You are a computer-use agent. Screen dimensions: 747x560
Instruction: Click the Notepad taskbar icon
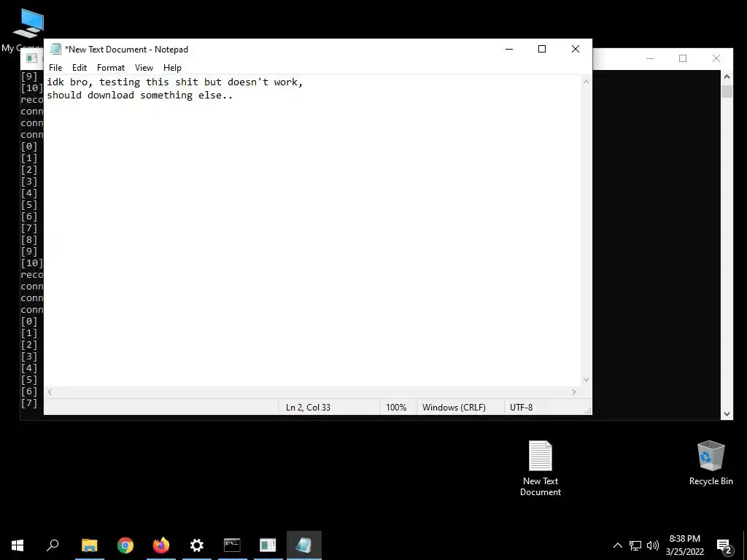click(304, 545)
